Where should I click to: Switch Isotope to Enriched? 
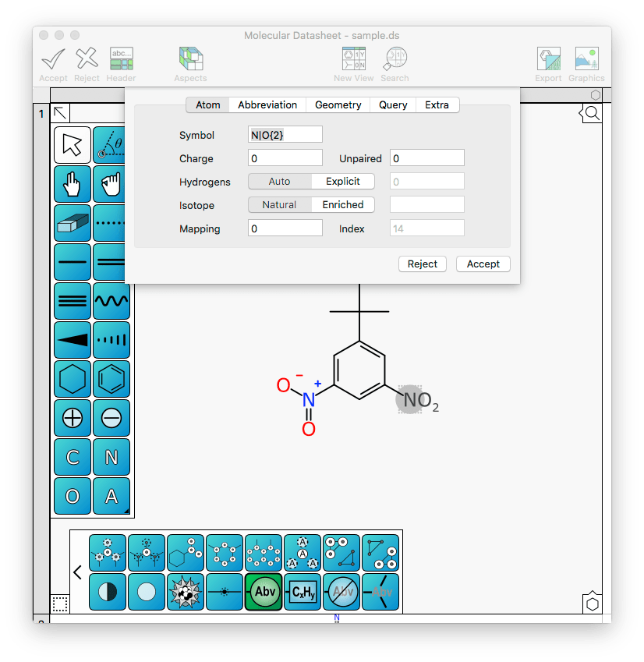pos(343,205)
